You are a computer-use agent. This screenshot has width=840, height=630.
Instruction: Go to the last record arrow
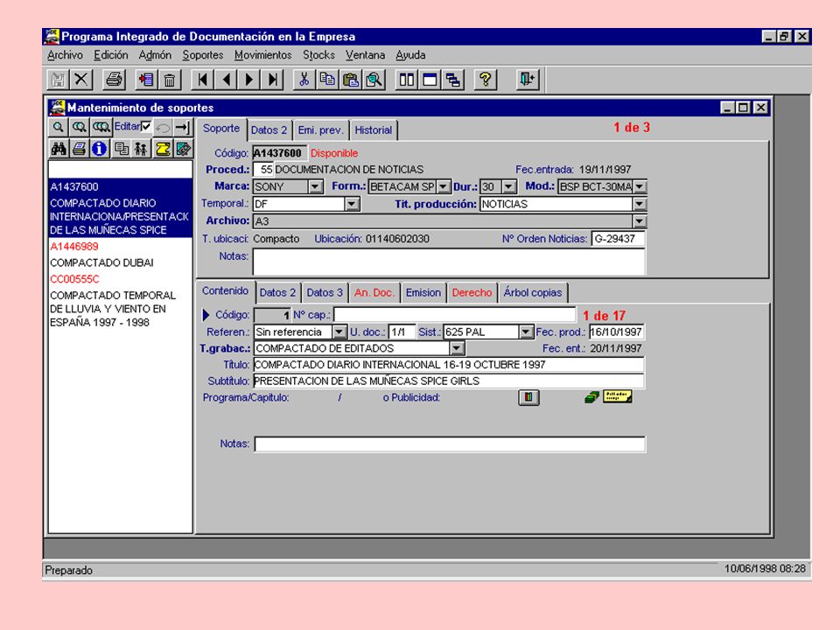(273, 80)
